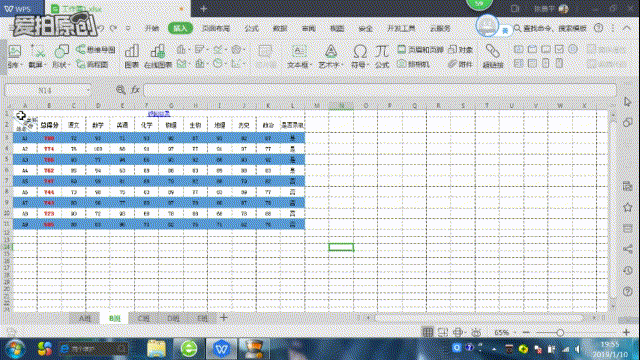Insert a hyperlink with chain icon
The height and width of the screenshot is (360, 640).
click(493, 56)
